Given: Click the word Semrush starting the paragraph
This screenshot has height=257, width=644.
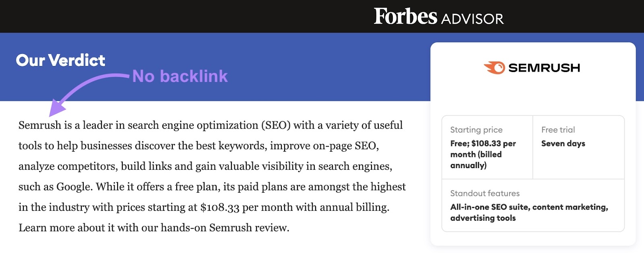Looking at the screenshot, I should click(x=40, y=125).
